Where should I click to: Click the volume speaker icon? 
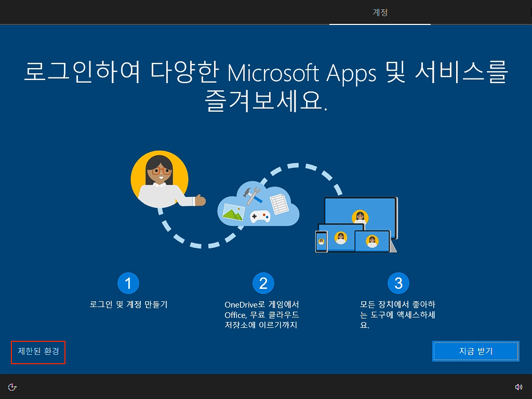pos(519,387)
